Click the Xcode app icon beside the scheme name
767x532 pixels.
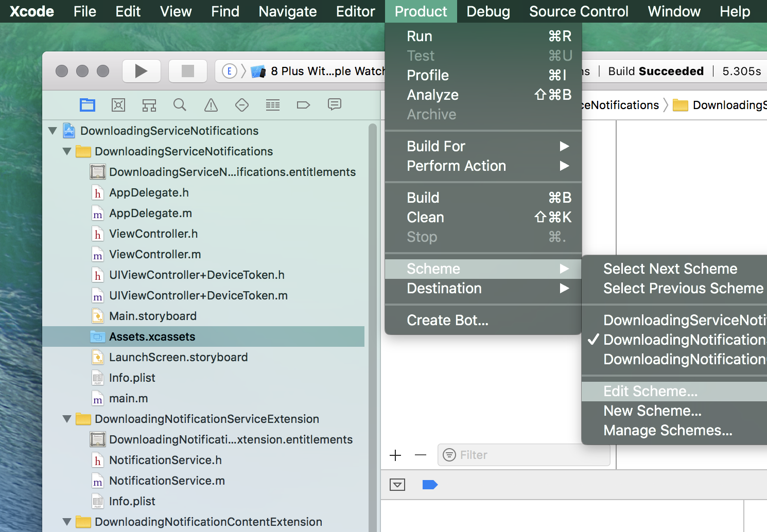pyautogui.click(x=258, y=71)
